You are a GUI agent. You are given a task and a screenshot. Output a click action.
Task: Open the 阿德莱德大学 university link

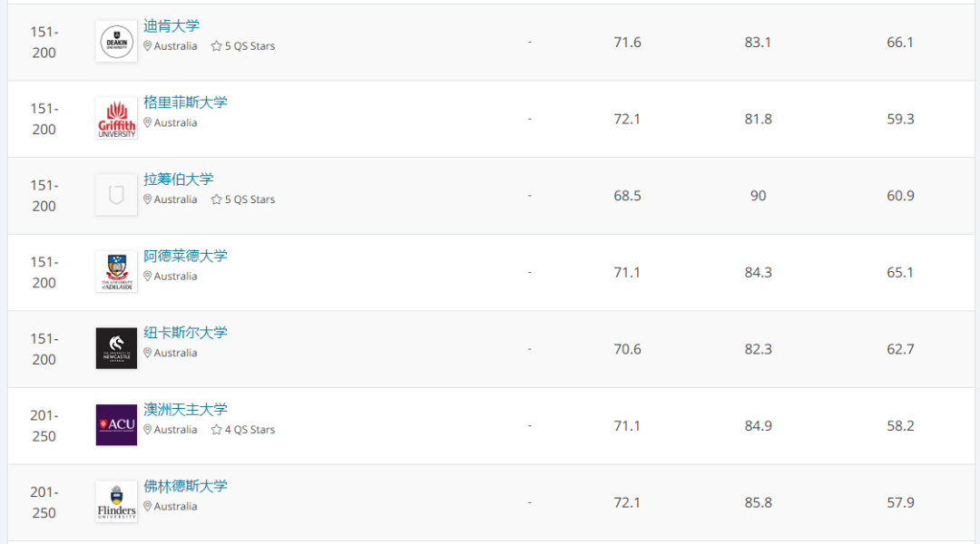pos(185,256)
